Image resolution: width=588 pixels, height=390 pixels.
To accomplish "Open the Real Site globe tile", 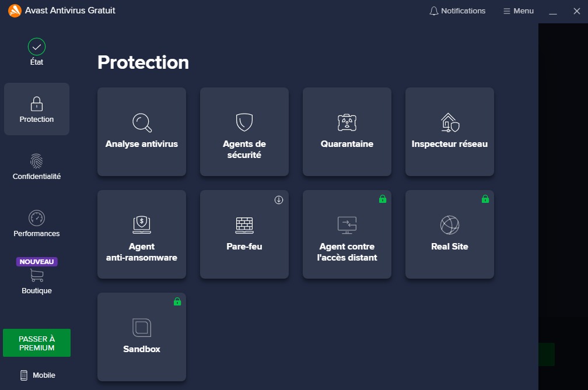I will pyautogui.click(x=450, y=234).
